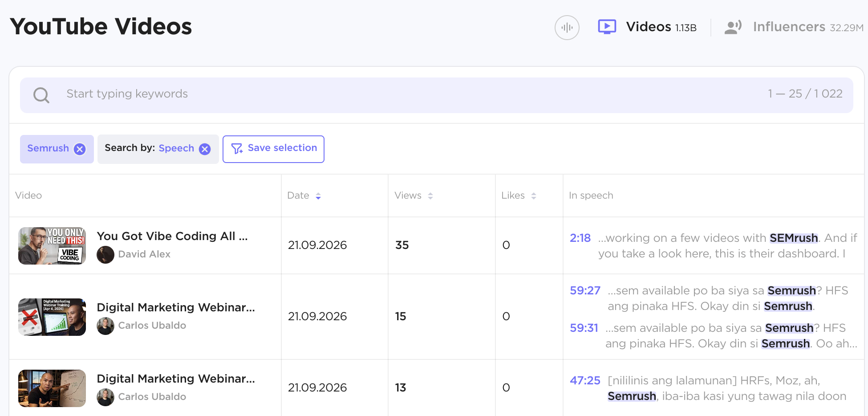Switch to the Influencers tab
Image resolution: width=868 pixels, height=416 pixels.
click(794, 27)
